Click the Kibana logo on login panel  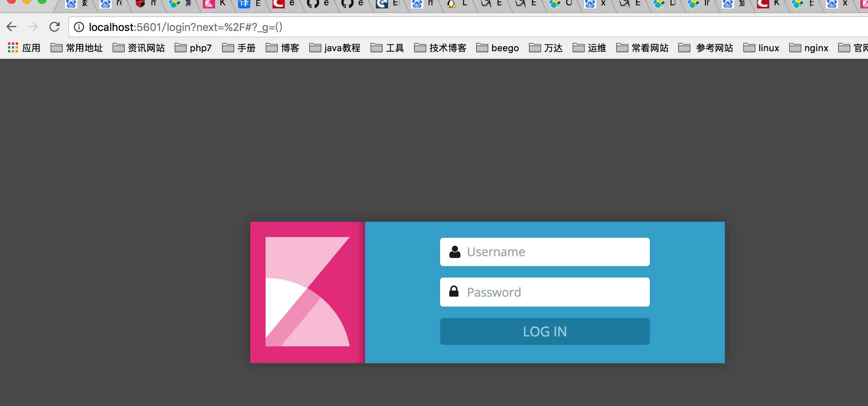pos(307,292)
